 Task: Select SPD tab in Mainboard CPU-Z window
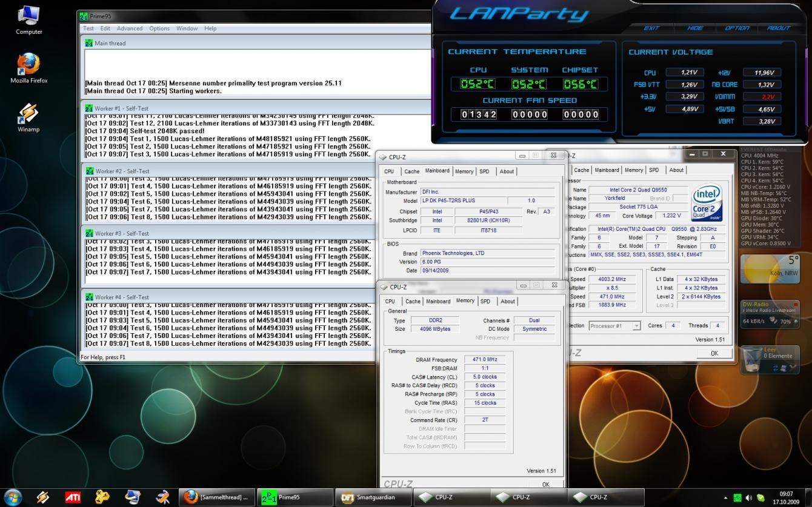[x=484, y=171]
